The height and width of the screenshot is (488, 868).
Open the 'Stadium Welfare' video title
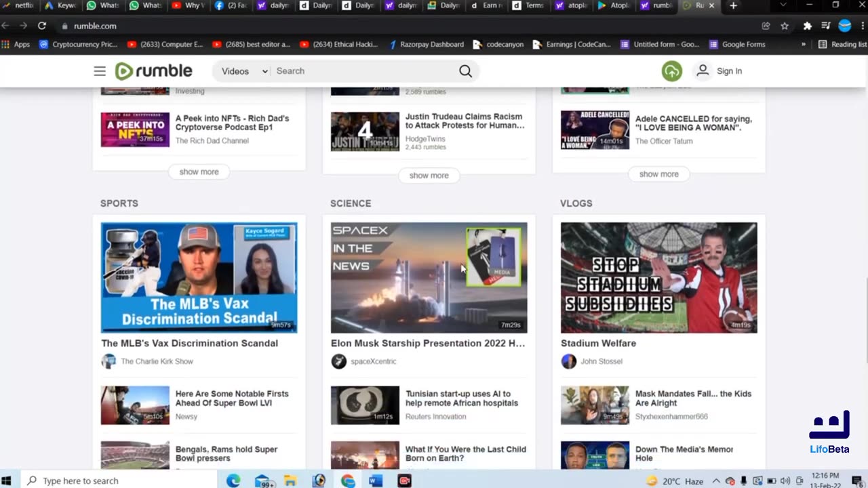[x=598, y=344]
